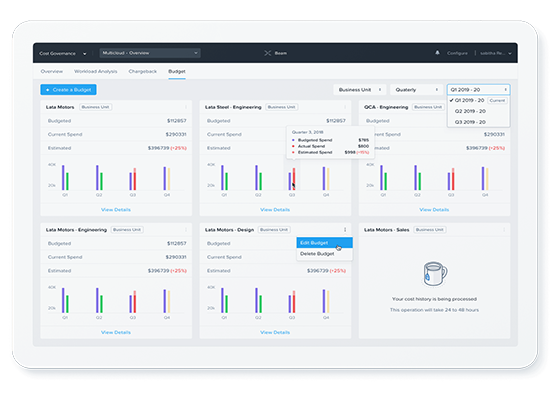This screenshot has width=550, height=397.
Task: Click the Lata Motors card title
Action: click(60, 107)
